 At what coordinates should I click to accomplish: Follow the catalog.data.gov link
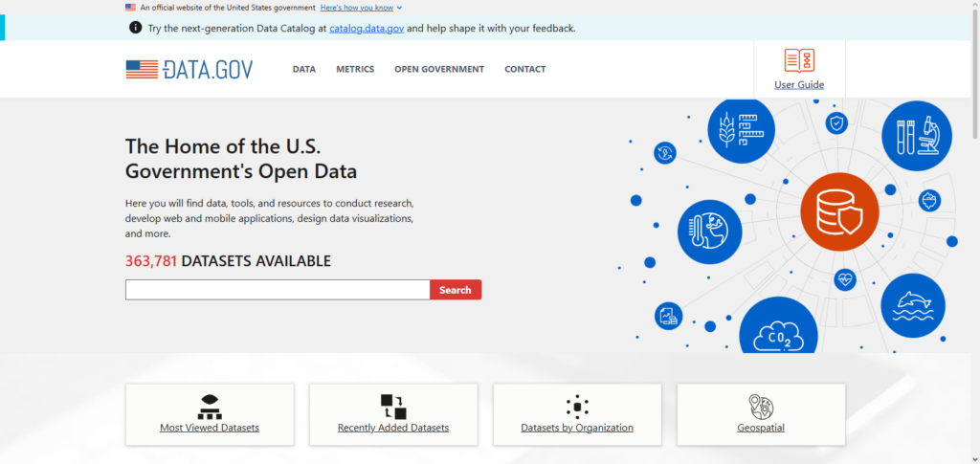[x=367, y=28]
